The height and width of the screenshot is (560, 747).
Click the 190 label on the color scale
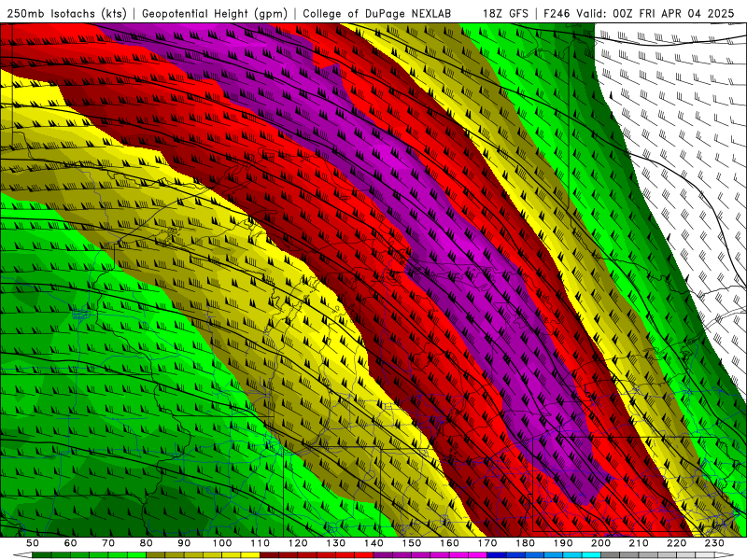coord(563,543)
